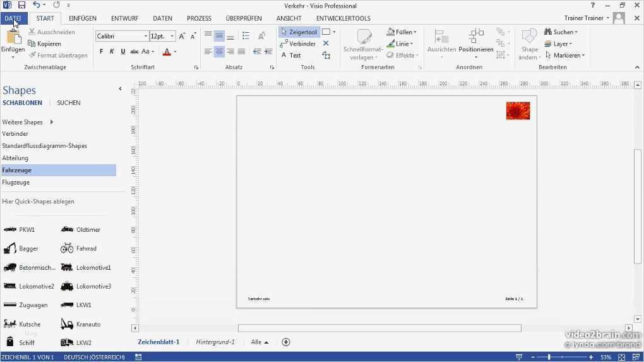Image resolution: width=644 pixels, height=362 pixels.
Task: Switch to the EINFÜGEN ribbon tab
Action: pyautogui.click(x=83, y=18)
